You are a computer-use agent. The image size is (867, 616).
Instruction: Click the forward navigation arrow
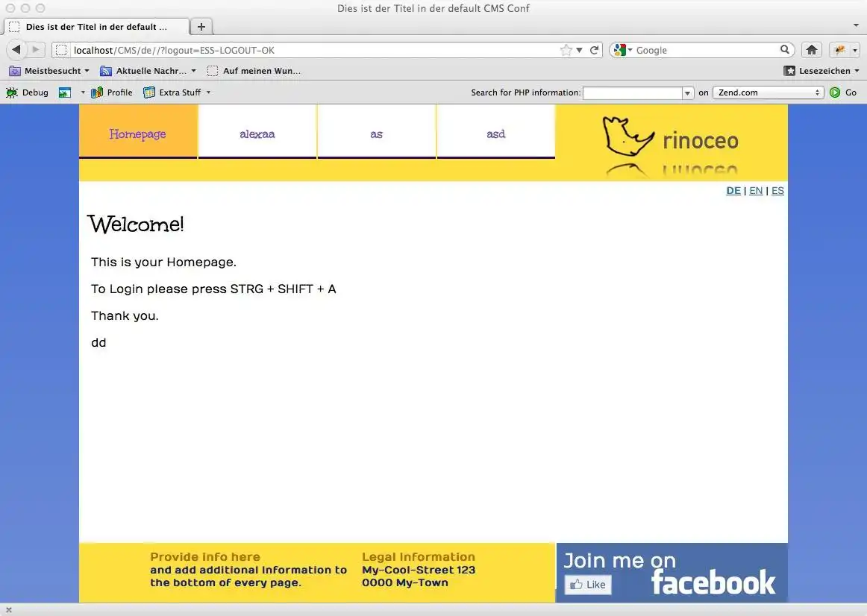(x=35, y=50)
